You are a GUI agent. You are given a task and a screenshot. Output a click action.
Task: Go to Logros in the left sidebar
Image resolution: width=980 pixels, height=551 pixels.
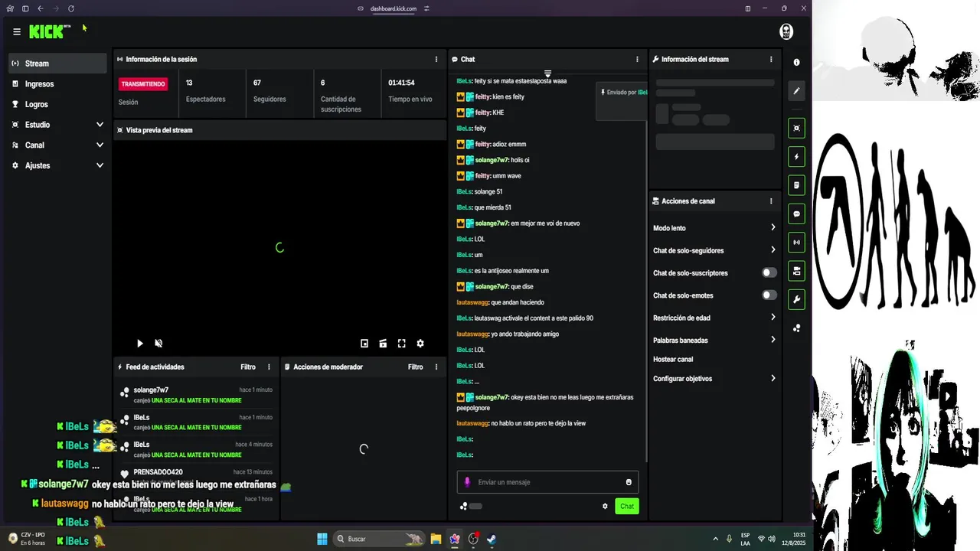tap(58, 104)
